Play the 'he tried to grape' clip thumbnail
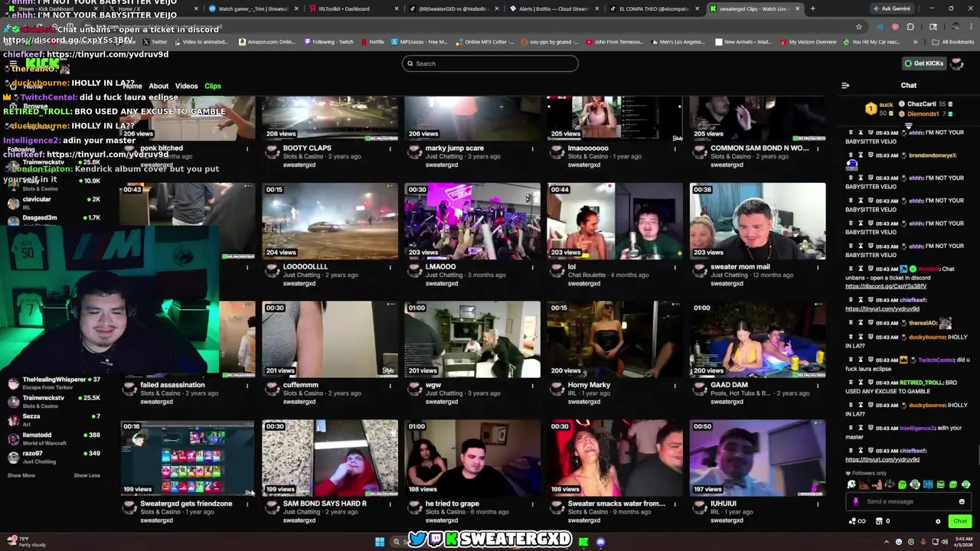Screen dimensions: 980x551 pyautogui.click(x=472, y=458)
